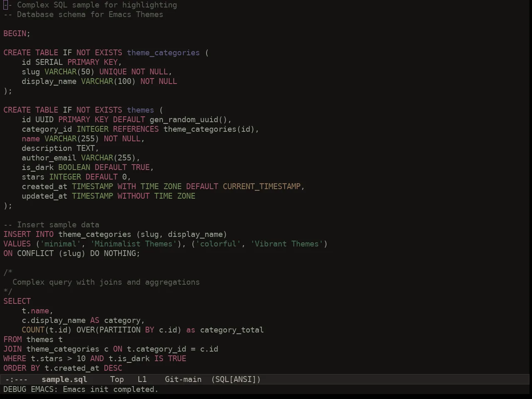Click the 'colorful' string literal
This screenshot has height=399, width=532.
218,244
